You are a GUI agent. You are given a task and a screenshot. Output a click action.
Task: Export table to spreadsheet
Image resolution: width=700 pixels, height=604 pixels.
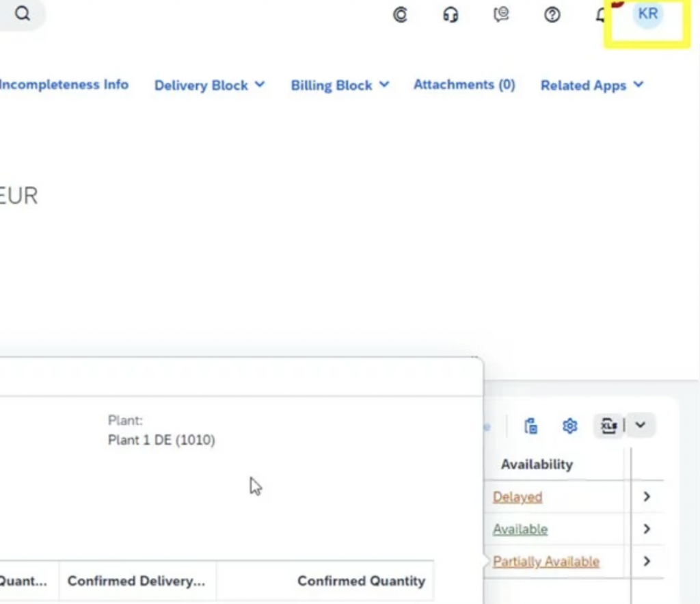click(x=608, y=426)
